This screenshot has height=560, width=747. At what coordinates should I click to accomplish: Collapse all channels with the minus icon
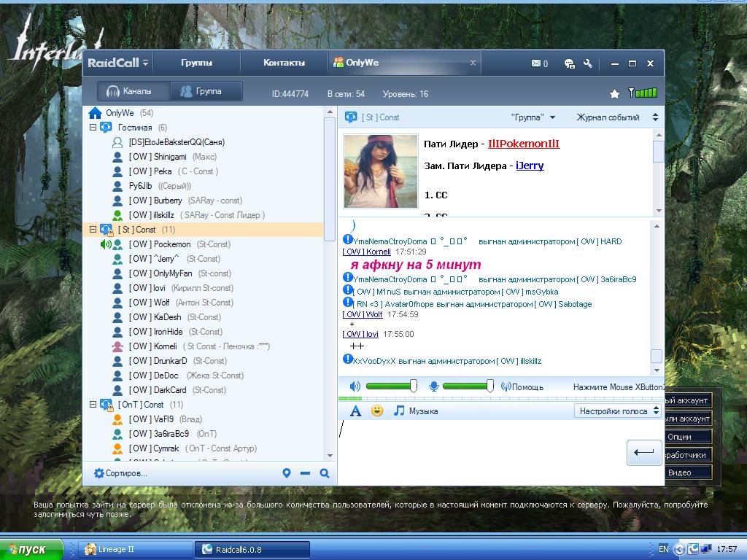click(306, 472)
